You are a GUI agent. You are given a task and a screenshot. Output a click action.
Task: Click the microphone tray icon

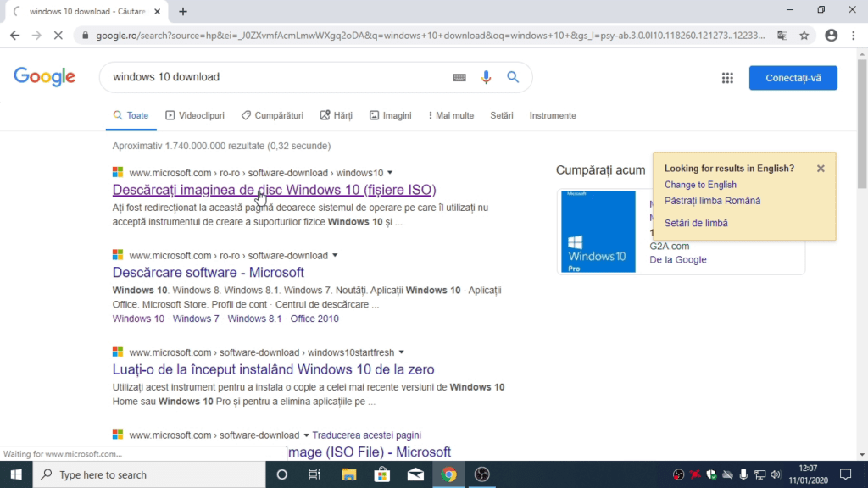743,474
